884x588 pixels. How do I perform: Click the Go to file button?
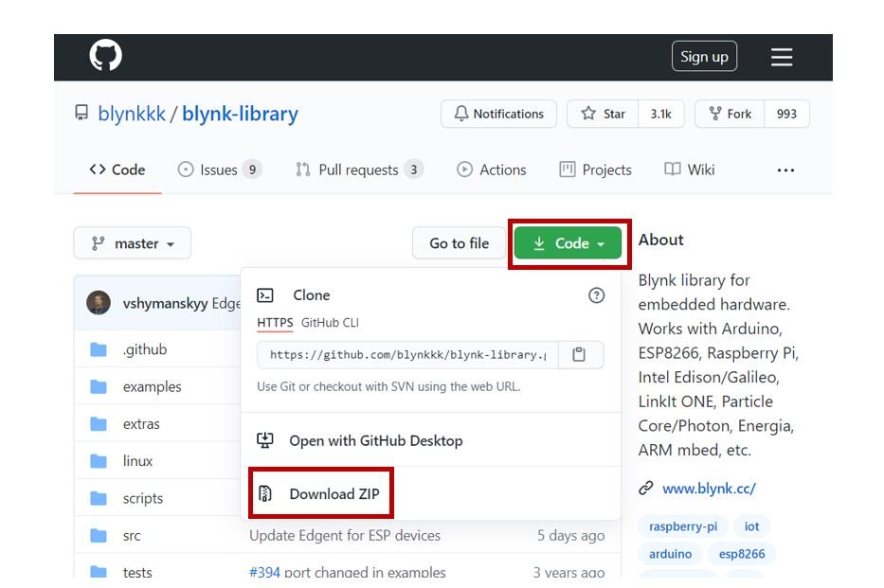click(x=459, y=243)
